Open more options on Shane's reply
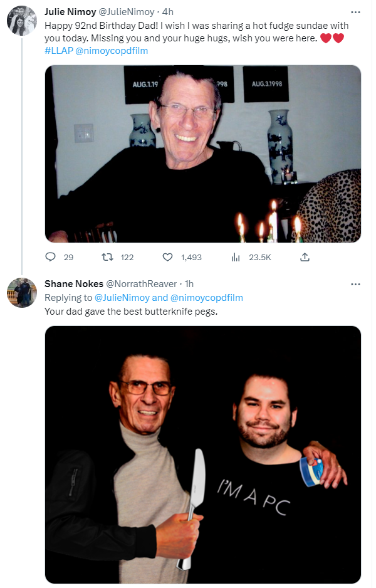The image size is (376, 588). [355, 284]
